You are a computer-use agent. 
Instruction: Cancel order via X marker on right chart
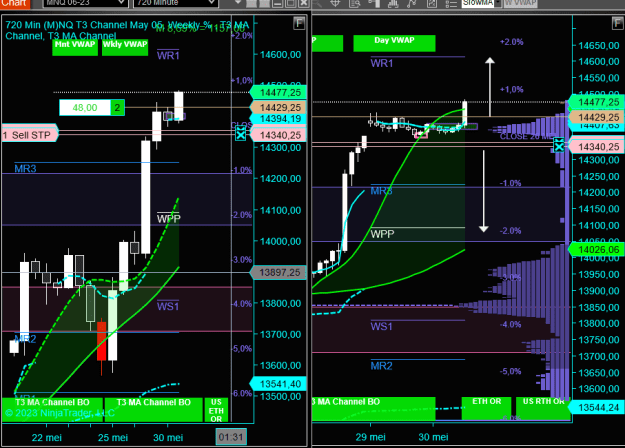[x=559, y=145]
